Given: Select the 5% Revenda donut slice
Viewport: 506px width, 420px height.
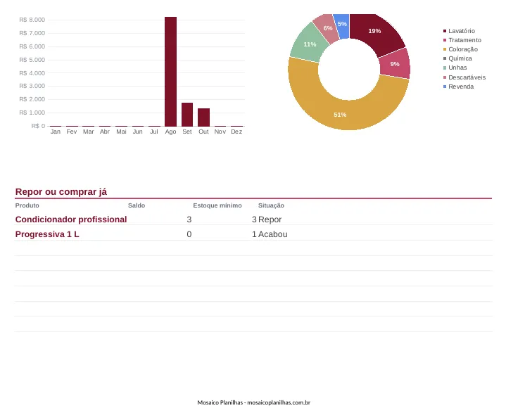Looking at the screenshot, I should coord(343,25).
